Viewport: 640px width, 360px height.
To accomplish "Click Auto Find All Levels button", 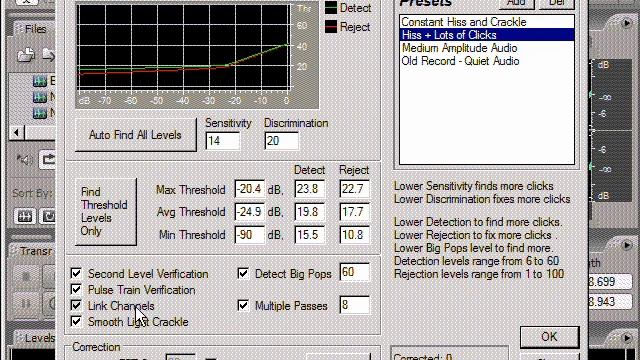I will (136, 135).
